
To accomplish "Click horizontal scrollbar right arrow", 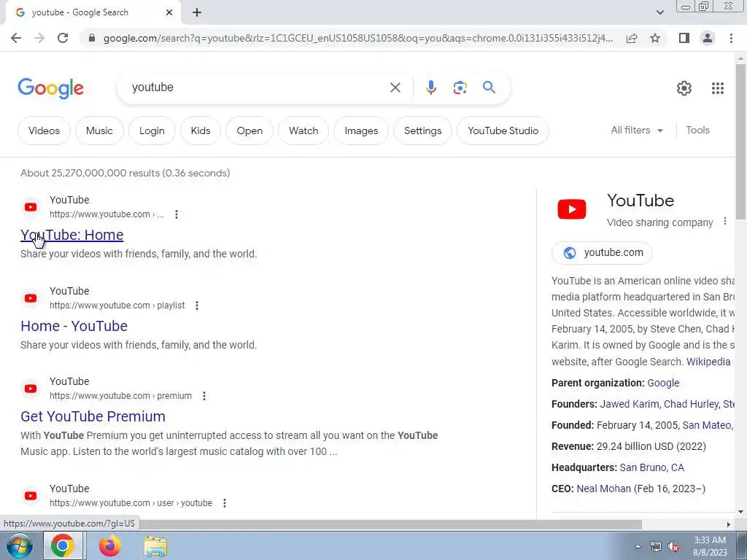I will (729, 524).
